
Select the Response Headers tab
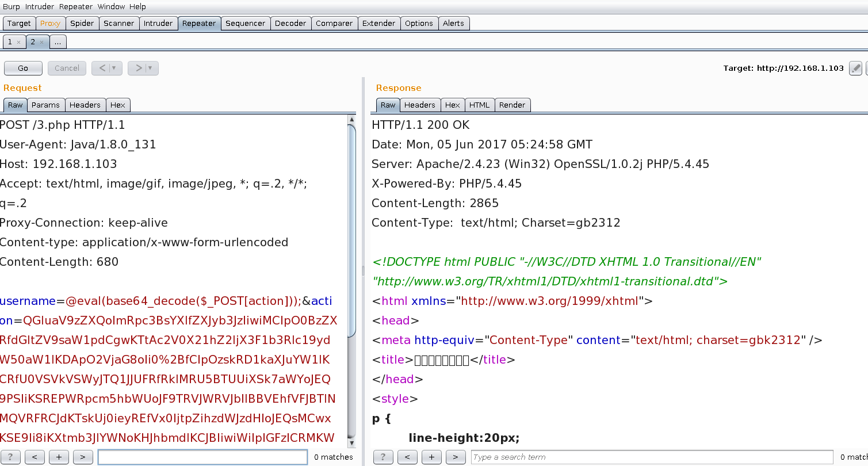[x=420, y=105]
